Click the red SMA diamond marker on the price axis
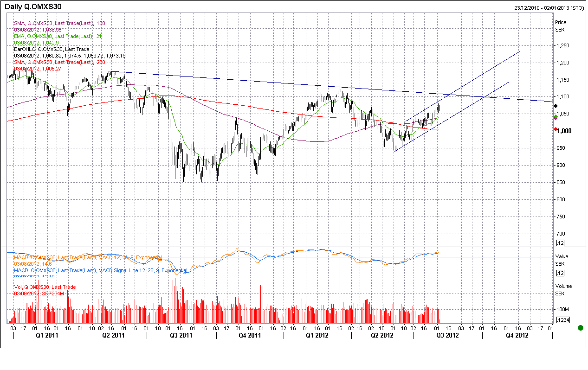This screenshot has height=370, width=588. (556, 129)
